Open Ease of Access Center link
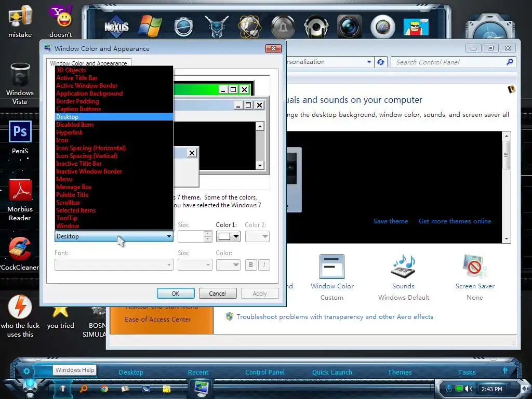This screenshot has width=532, height=399. 158,320
